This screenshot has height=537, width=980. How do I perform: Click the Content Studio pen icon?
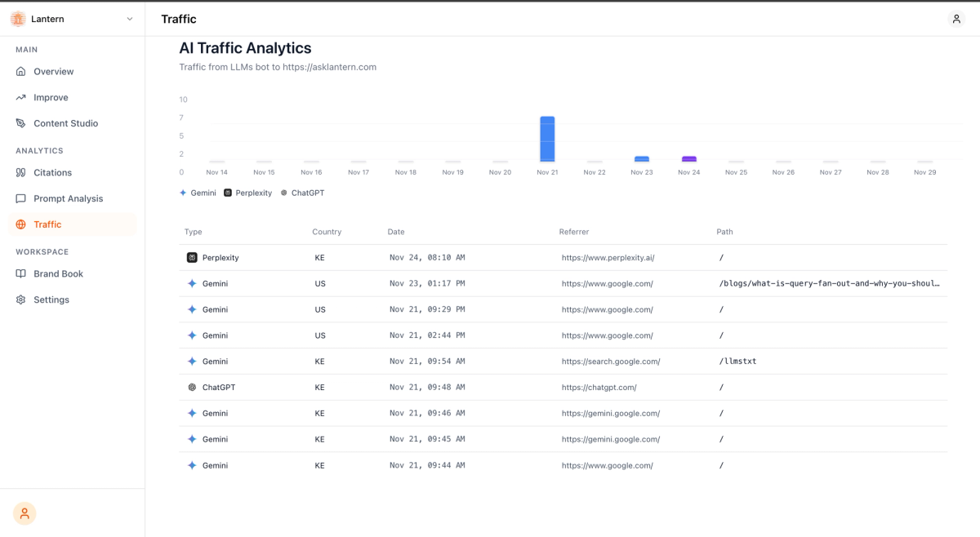21,123
